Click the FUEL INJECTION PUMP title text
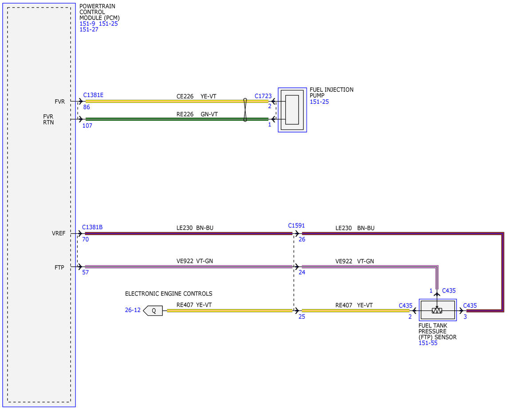 tap(331, 93)
